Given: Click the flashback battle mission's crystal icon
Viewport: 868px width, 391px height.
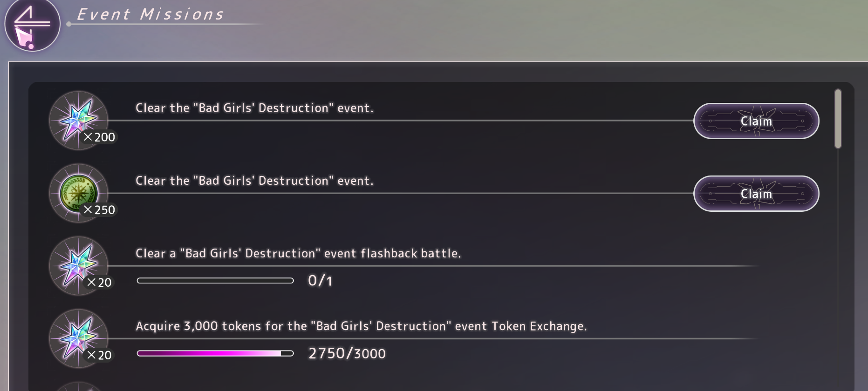Looking at the screenshot, I should pos(78,264).
